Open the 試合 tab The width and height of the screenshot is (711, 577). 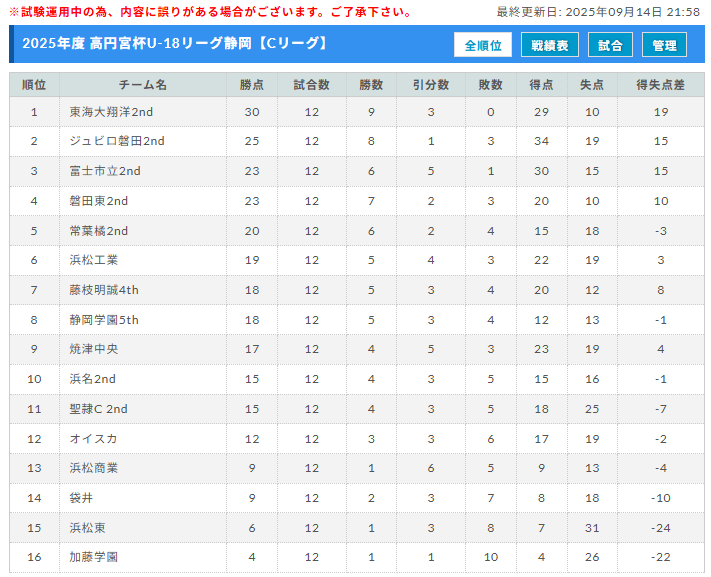point(610,45)
